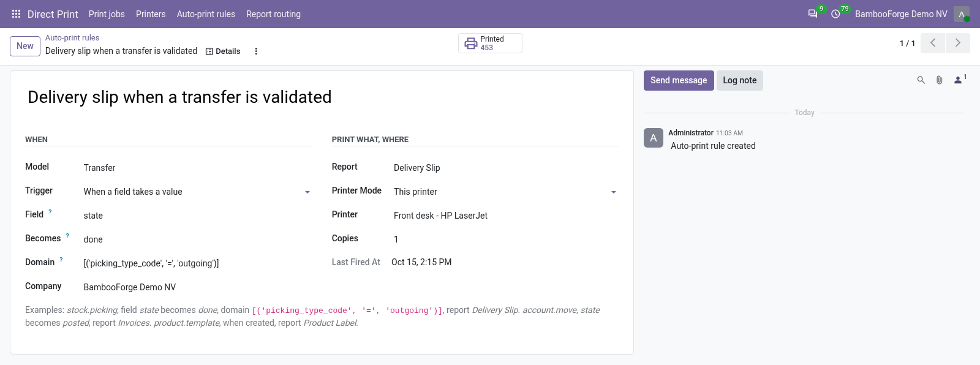
Task: Click the Model field value Transfer
Action: tap(198, 168)
